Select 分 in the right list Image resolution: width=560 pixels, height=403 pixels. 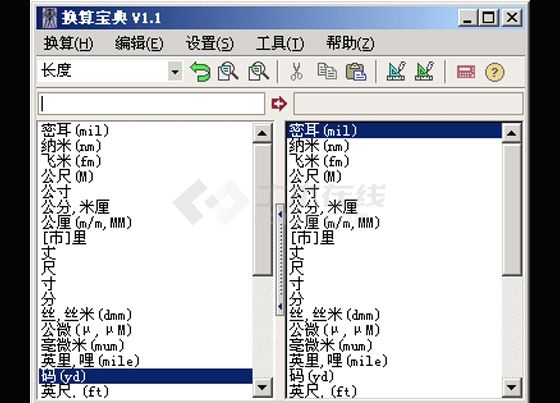point(394,299)
